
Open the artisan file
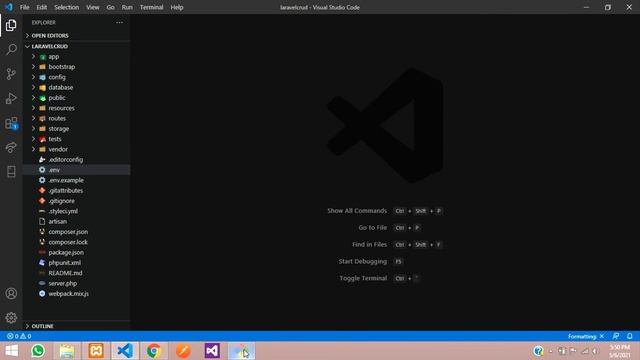click(x=76, y=221)
